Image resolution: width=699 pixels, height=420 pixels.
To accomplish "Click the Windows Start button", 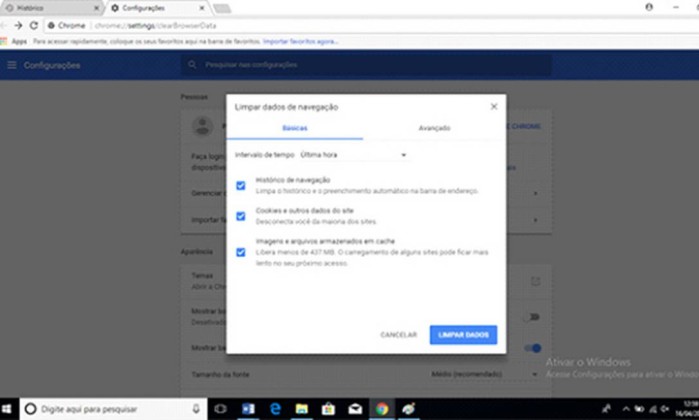I will [9, 409].
